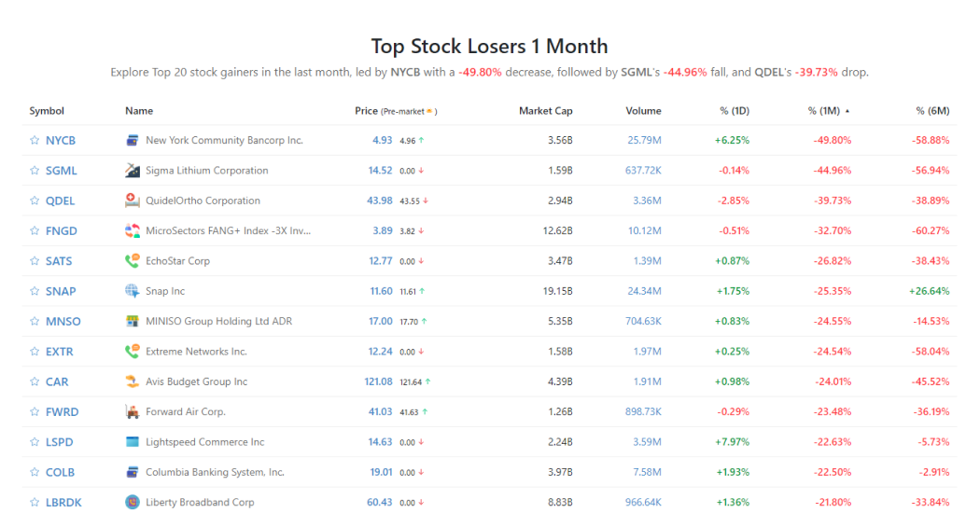Sort by the % (1M) column arrow
Screen dimensions: 980x513
[x=847, y=111]
